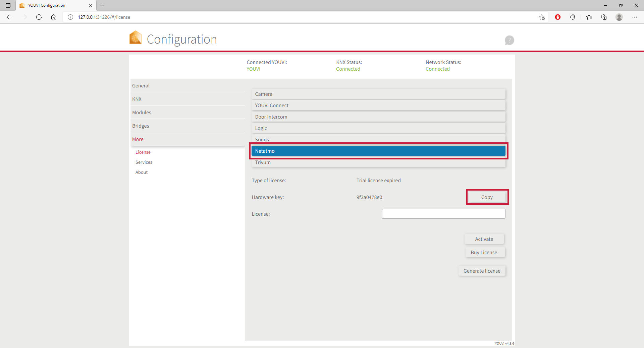This screenshot has height=348, width=644.
Task: Select the Services submenu item
Action: tap(144, 162)
